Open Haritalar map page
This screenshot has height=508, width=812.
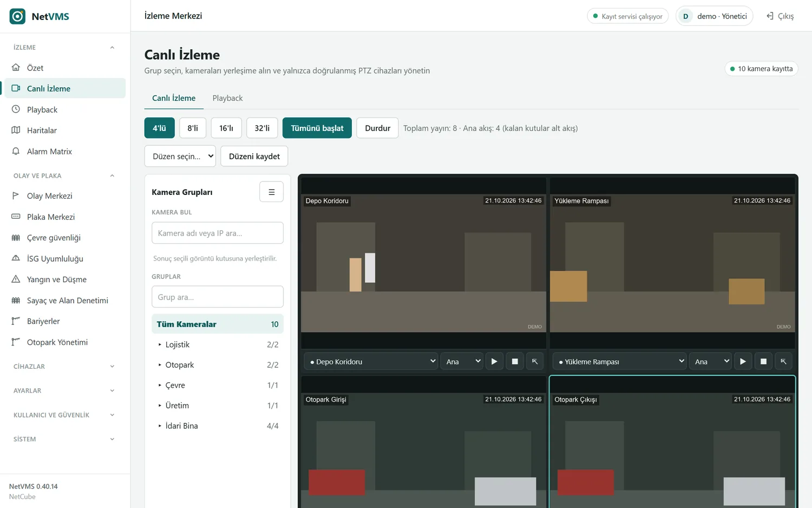(x=65, y=131)
